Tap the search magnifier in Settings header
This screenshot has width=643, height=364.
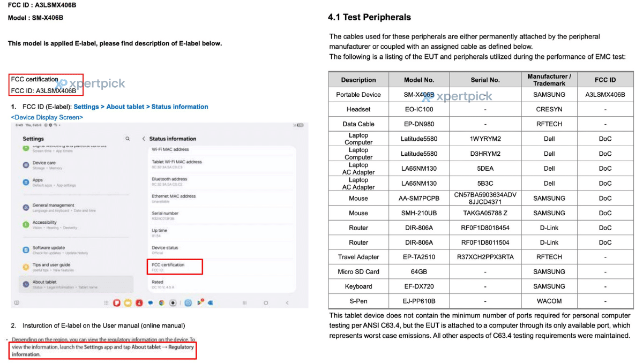[x=128, y=139]
